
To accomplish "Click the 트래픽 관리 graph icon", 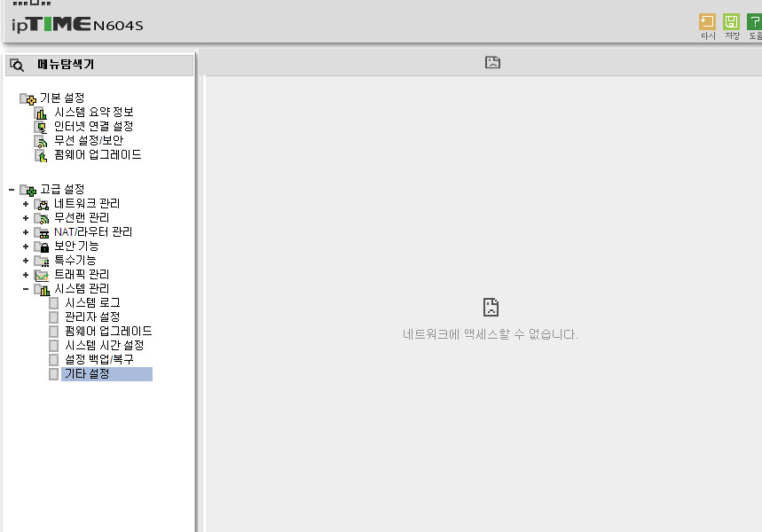I will coord(42,275).
